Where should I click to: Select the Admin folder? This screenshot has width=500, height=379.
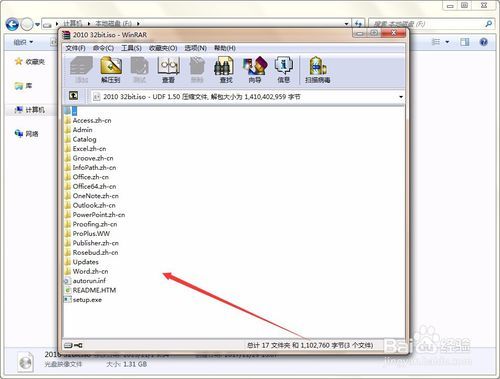coord(79,130)
